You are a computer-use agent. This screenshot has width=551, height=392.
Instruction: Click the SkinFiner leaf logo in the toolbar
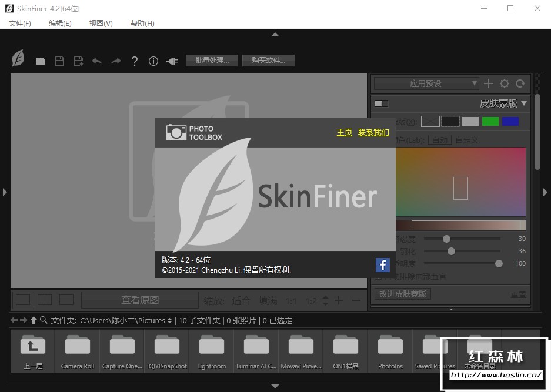tap(18, 58)
